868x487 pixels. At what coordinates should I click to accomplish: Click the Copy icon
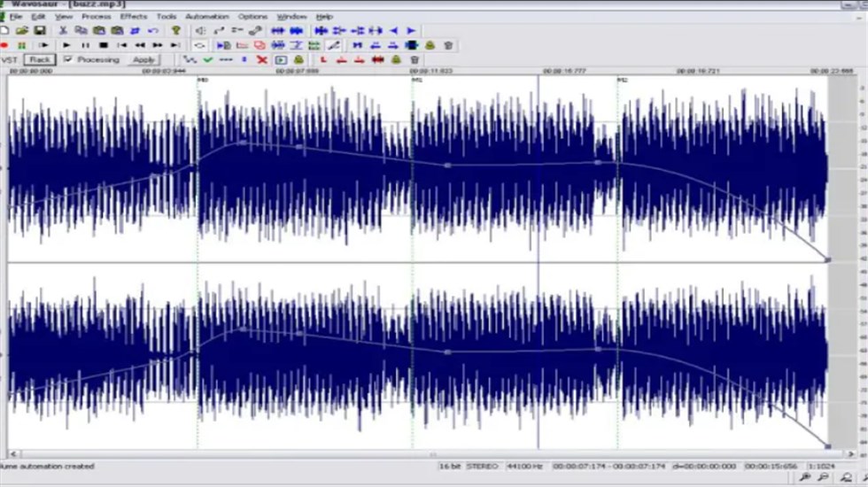pyautogui.click(x=81, y=30)
